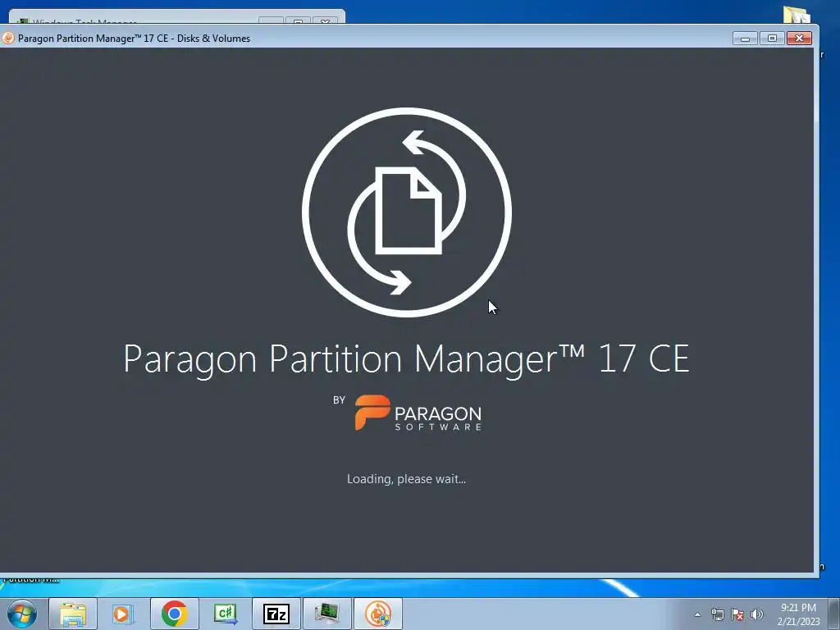Viewport: 840px width, 630px height.
Task: Open the volume speaker tray icon
Action: (757, 614)
